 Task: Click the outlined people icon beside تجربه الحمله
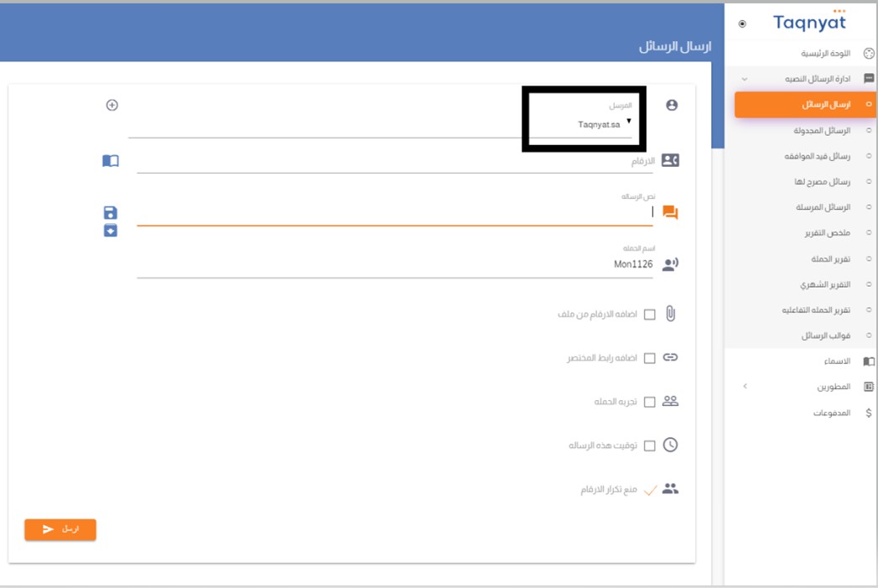[670, 401]
